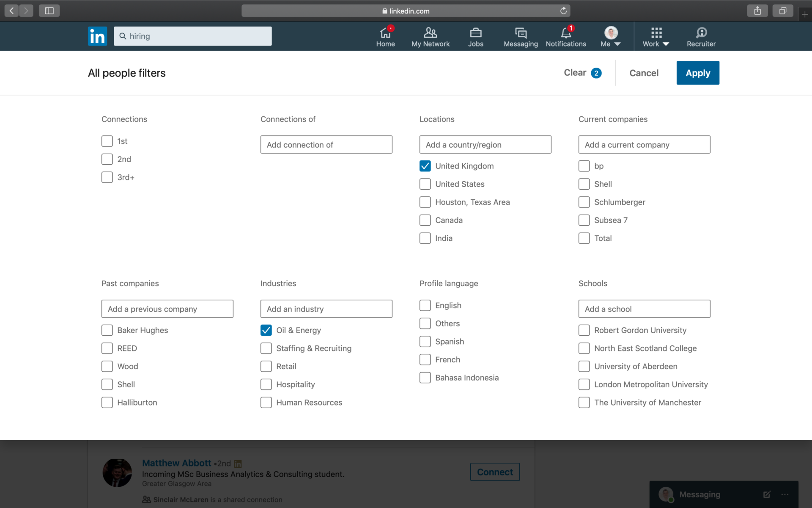Check the Canada location box

[x=425, y=220]
